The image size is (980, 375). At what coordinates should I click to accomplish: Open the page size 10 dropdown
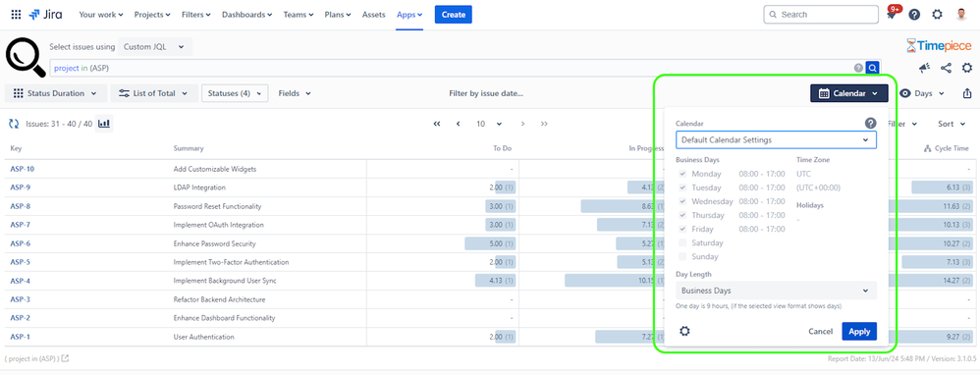(489, 124)
